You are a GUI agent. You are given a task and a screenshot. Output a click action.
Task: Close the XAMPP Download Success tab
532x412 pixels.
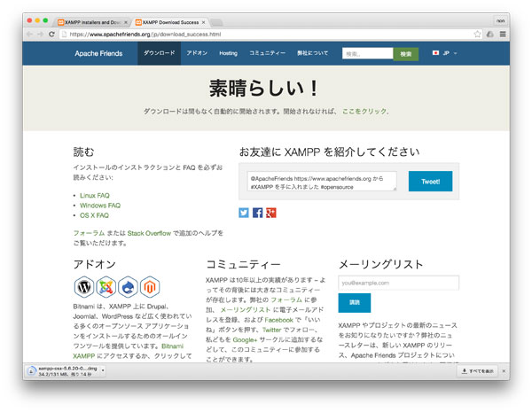click(x=204, y=22)
